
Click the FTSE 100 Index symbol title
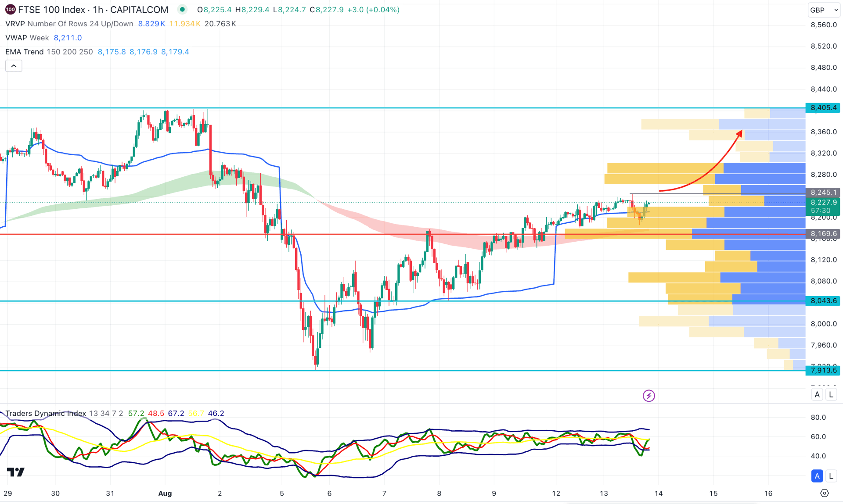tap(93, 10)
